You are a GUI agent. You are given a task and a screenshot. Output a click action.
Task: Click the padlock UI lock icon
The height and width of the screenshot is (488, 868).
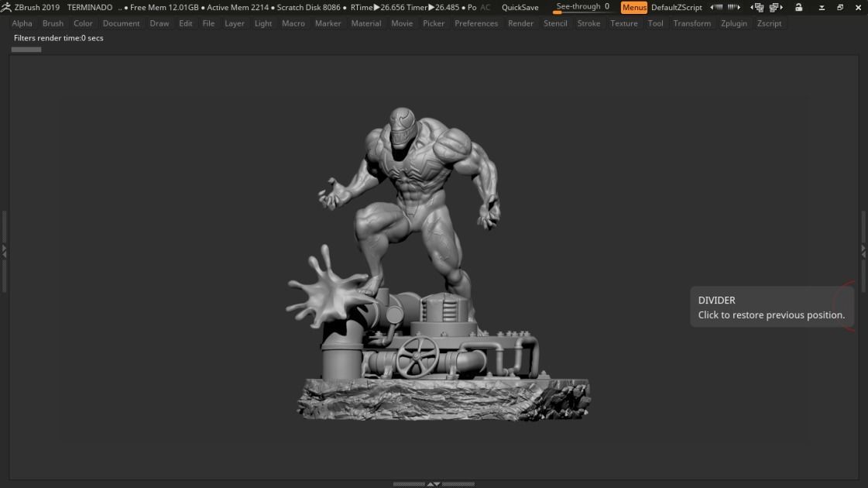[799, 7]
